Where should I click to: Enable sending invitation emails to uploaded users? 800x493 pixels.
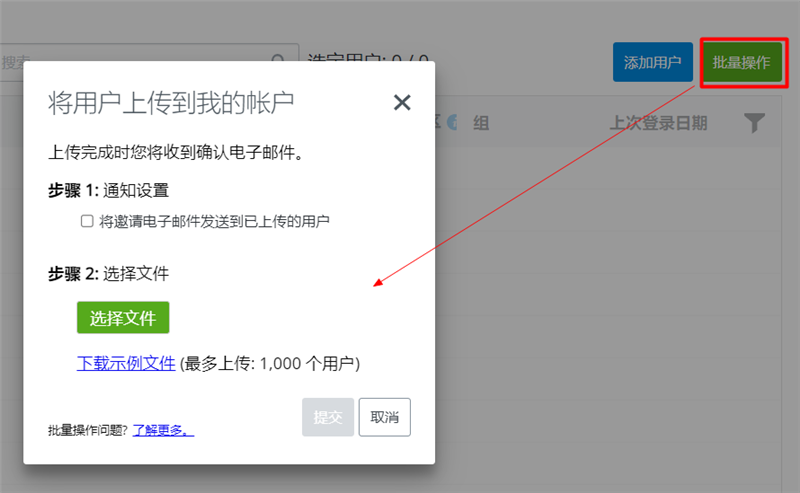tap(87, 221)
